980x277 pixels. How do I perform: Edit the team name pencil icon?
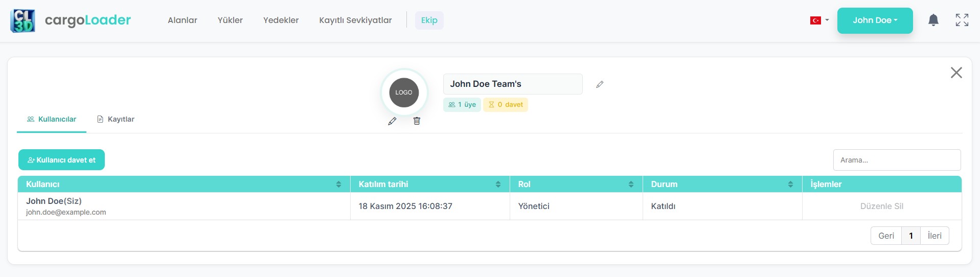(600, 84)
